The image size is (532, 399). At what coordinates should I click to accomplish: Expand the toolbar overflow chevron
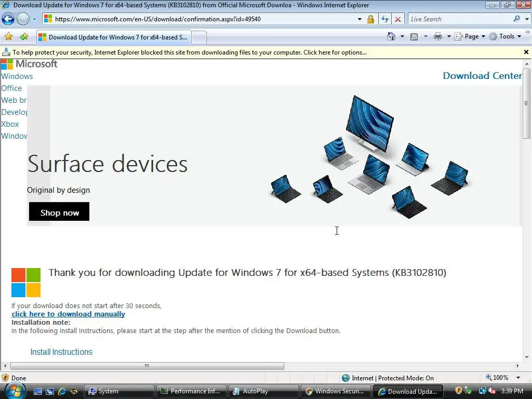tap(528, 32)
